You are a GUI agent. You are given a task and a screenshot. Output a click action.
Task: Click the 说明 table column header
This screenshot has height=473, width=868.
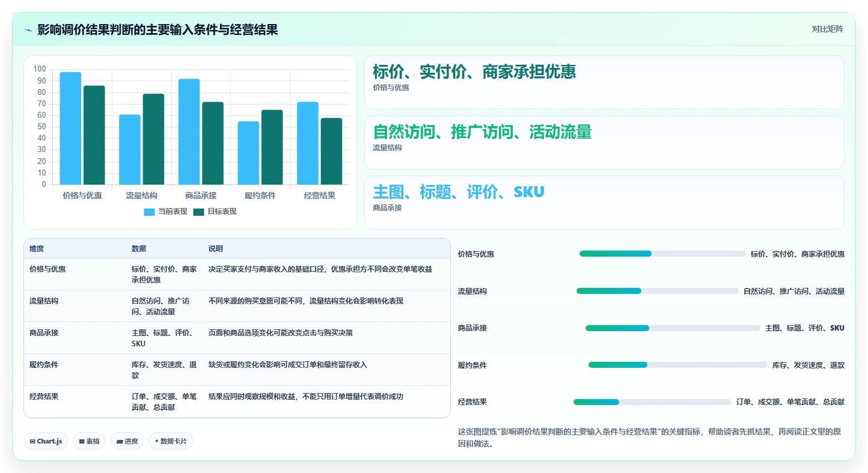216,249
